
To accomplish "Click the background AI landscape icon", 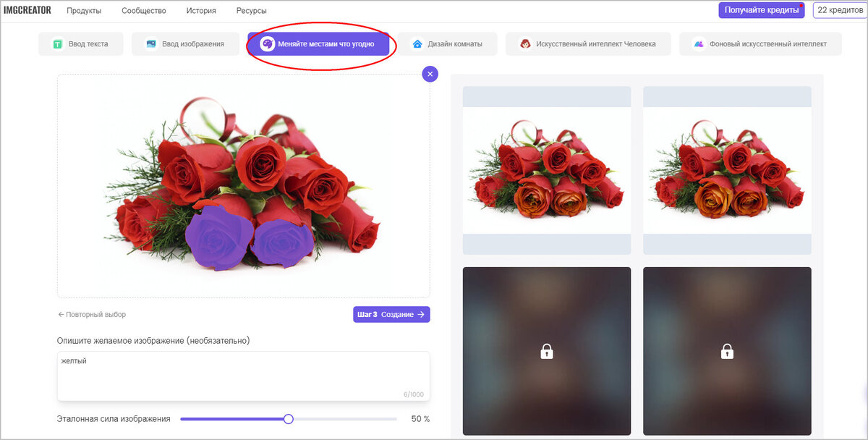I will pyautogui.click(x=699, y=44).
